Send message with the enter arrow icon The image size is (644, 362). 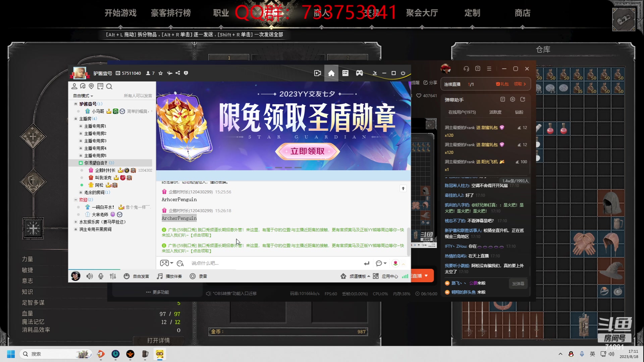click(x=367, y=263)
